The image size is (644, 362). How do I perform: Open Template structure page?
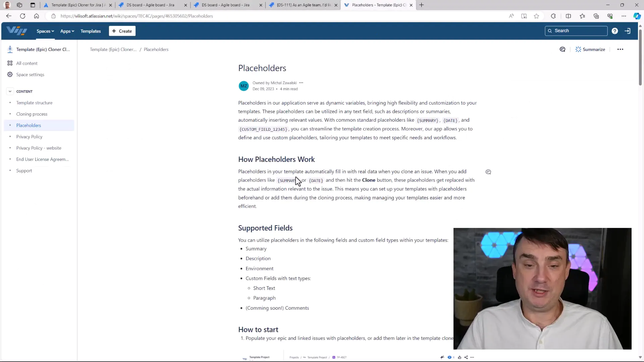pyautogui.click(x=34, y=103)
